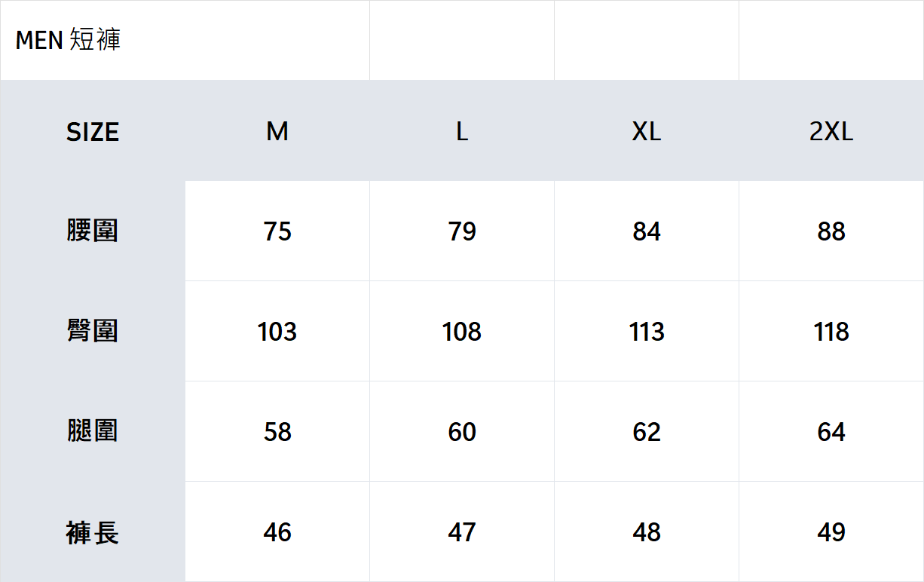Select the L size column header
This screenshot has width=924, height=582.
click(462, 132)
